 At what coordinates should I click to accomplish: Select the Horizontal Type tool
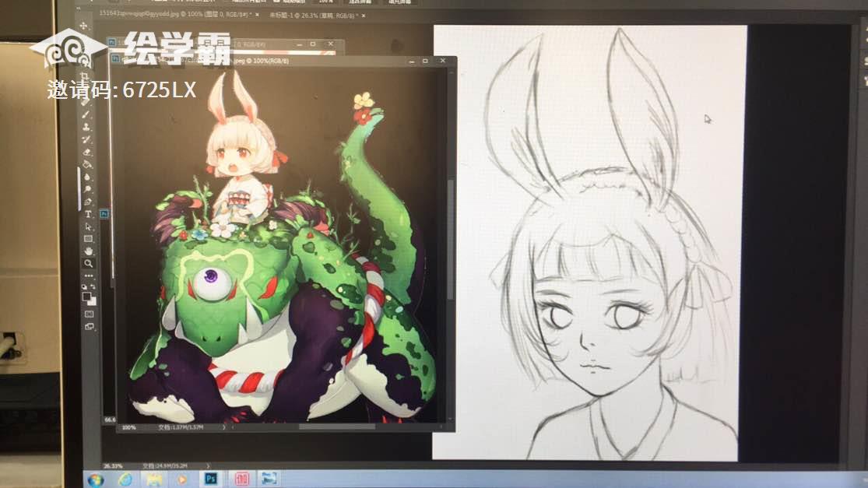pyautogui.click(x=88, y=214)
